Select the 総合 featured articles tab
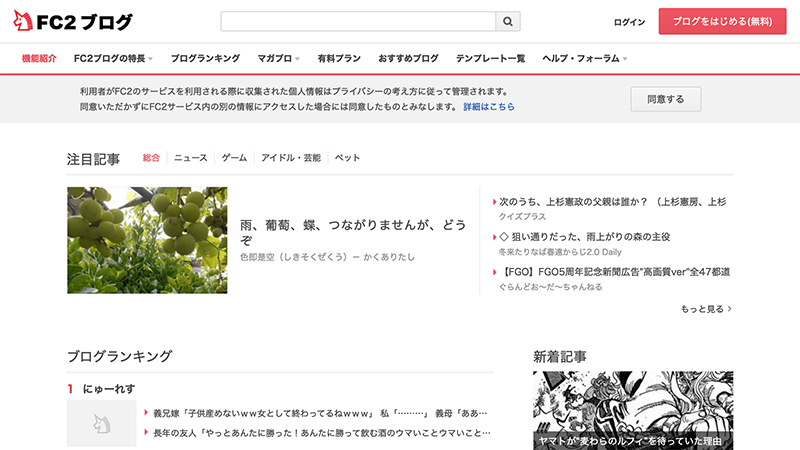 151,158
